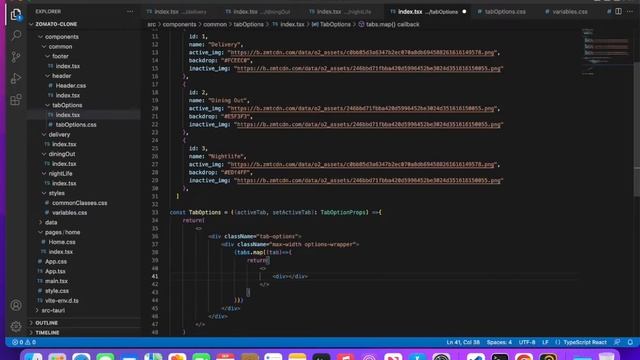Screen dimensions: 640x360
Task: Collapse the styles folder
Action: (56, 193)
